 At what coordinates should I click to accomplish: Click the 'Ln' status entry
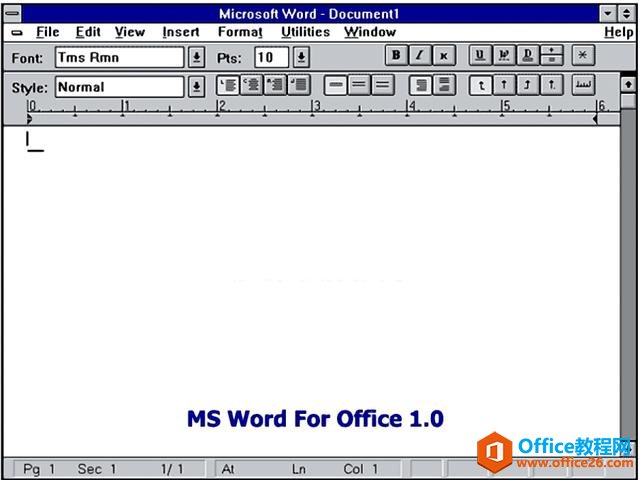coord(298,469)
